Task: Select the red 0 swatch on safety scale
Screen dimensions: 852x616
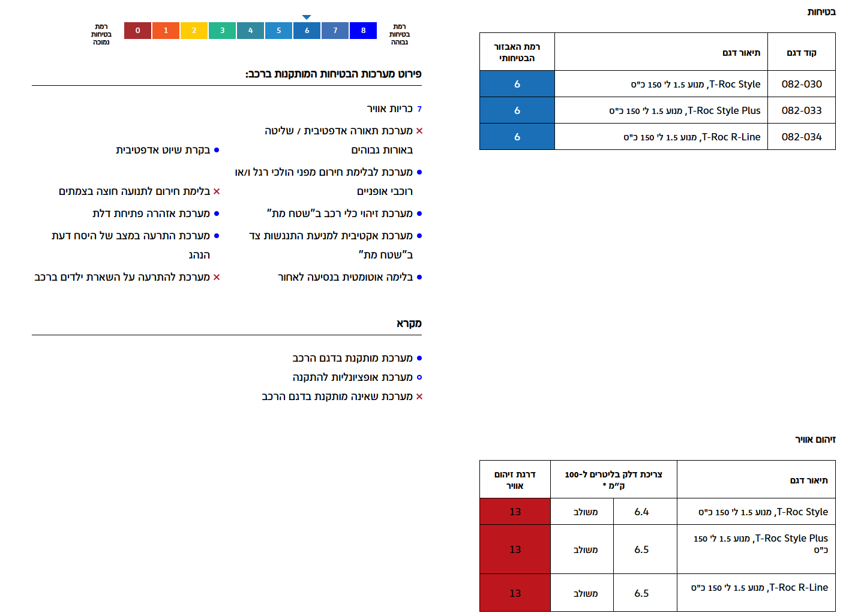Action: (137, 31)
